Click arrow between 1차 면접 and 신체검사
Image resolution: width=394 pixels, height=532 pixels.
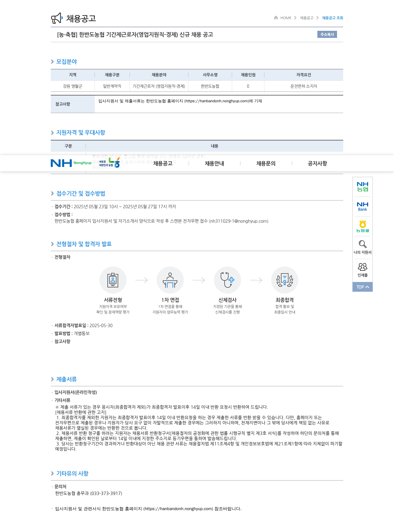pyautogui.click(x=199, y=280)
